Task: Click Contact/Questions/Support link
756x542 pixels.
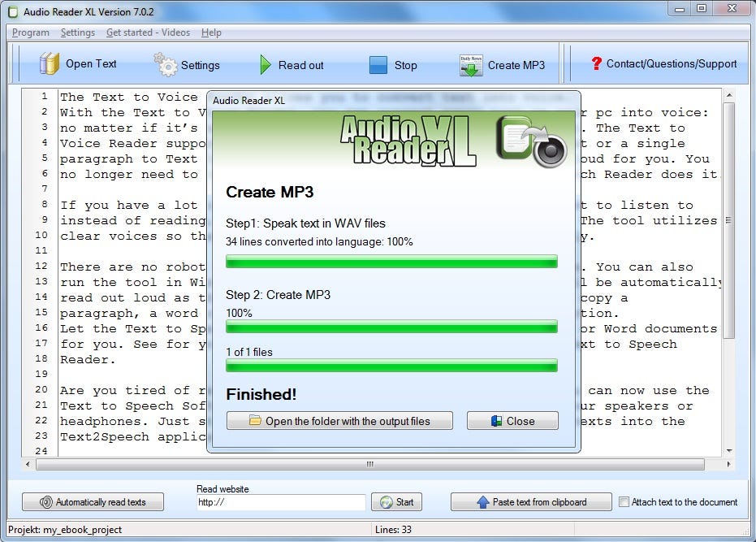Action: click(671, 63)
